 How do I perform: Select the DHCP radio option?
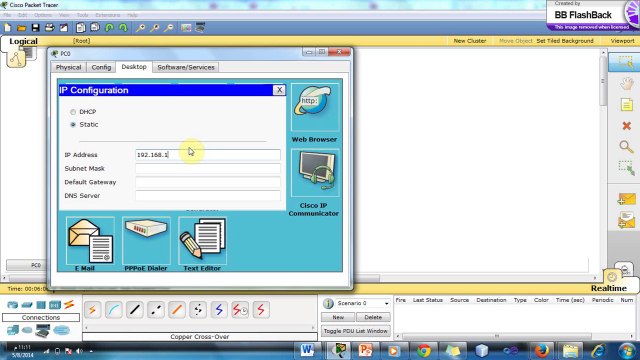(73, 112)
